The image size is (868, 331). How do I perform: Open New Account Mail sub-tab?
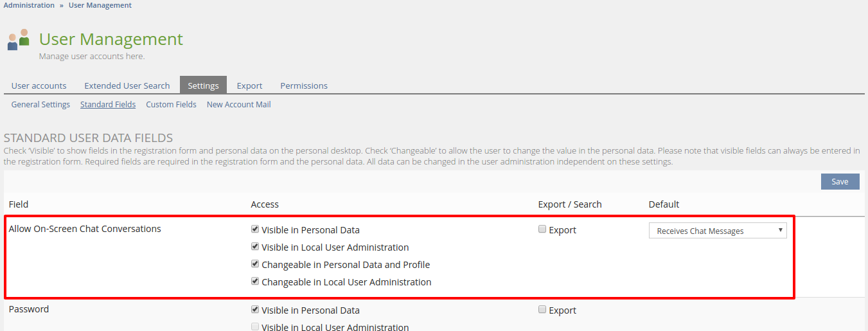pyautogui.click(x=238, y=104)
